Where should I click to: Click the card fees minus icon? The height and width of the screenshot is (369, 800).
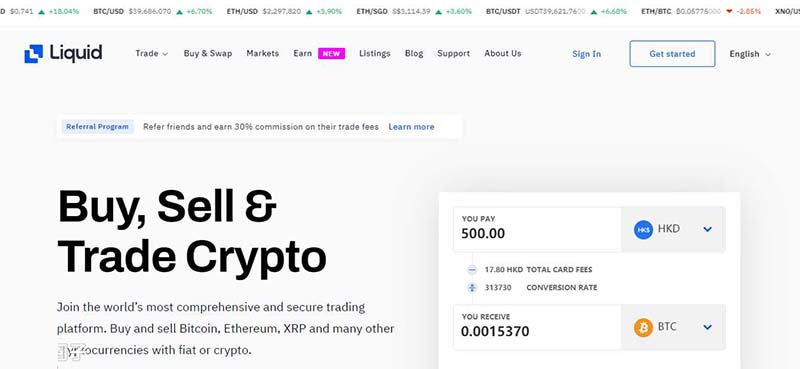(472, 269)
